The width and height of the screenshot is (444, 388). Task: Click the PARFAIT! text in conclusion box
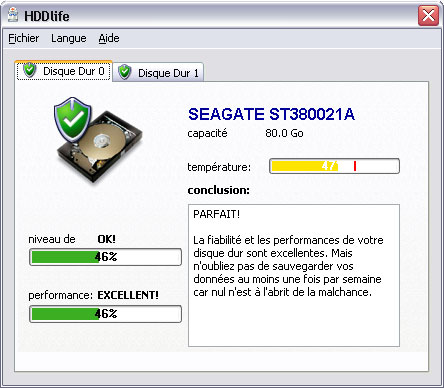(x=217, y=214)
